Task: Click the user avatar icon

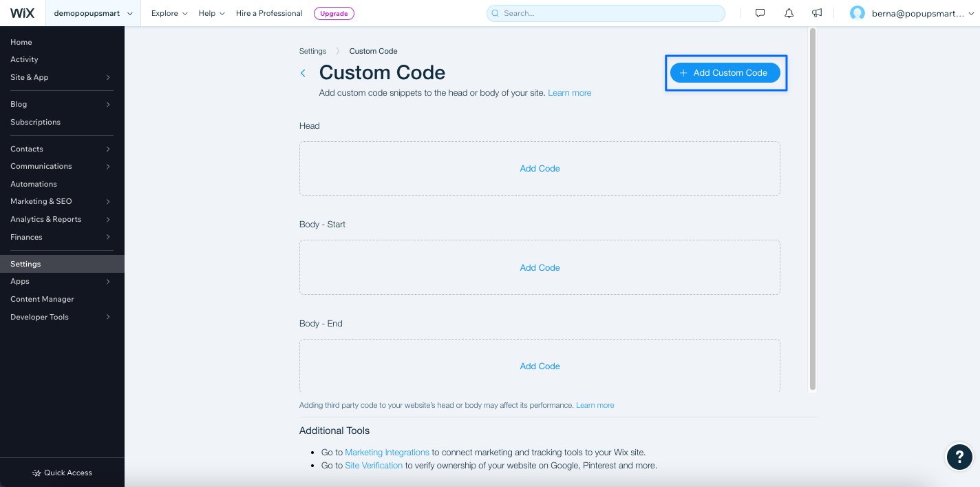Action: point(857,13)
